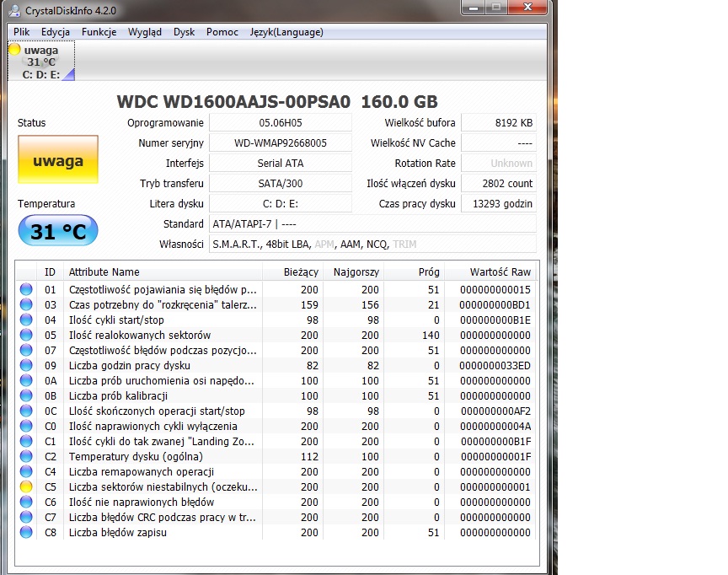Image resolution: width=728 pixels, height=575 pixels.
Task: Click the CrystalDiskInfo title bar app icon
Action: pyautogui.click(x=15, y=10)
